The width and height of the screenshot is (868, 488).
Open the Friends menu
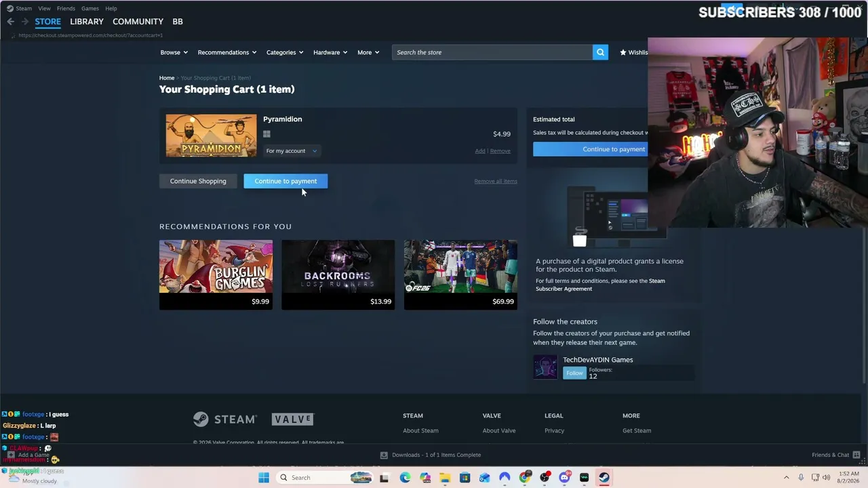coord(66,8)
